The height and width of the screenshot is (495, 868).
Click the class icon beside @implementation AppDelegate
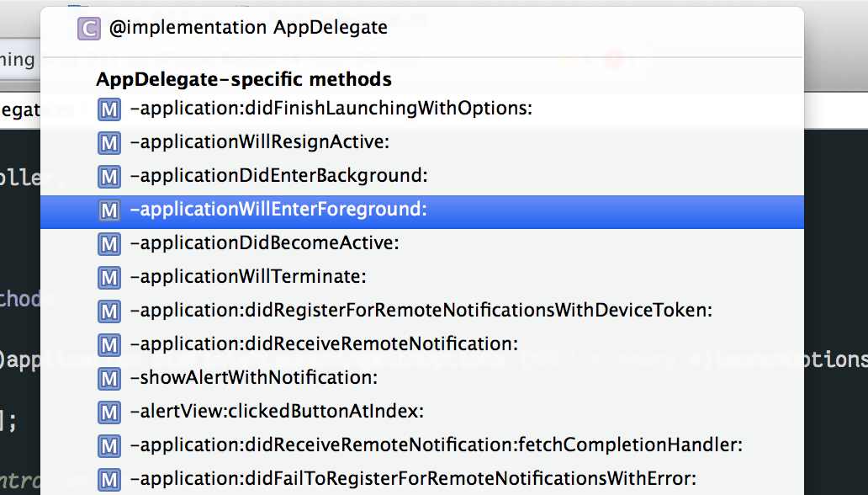[88, 28]
